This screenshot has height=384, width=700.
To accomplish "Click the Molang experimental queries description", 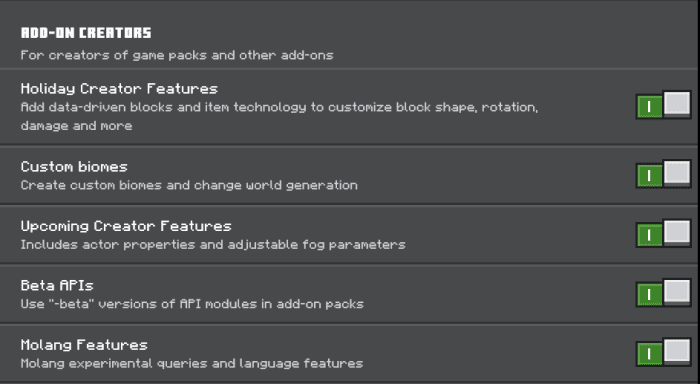I will (x=192, y=363).
